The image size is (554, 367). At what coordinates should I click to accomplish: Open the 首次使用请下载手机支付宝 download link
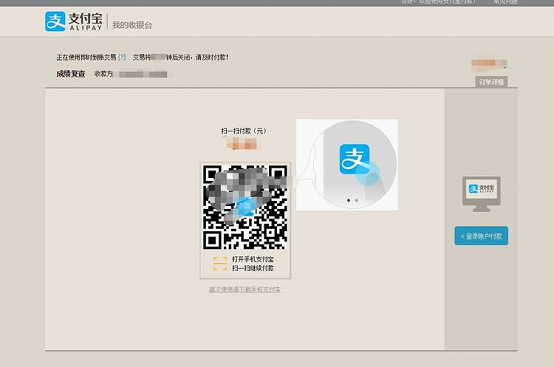point(245,290)
